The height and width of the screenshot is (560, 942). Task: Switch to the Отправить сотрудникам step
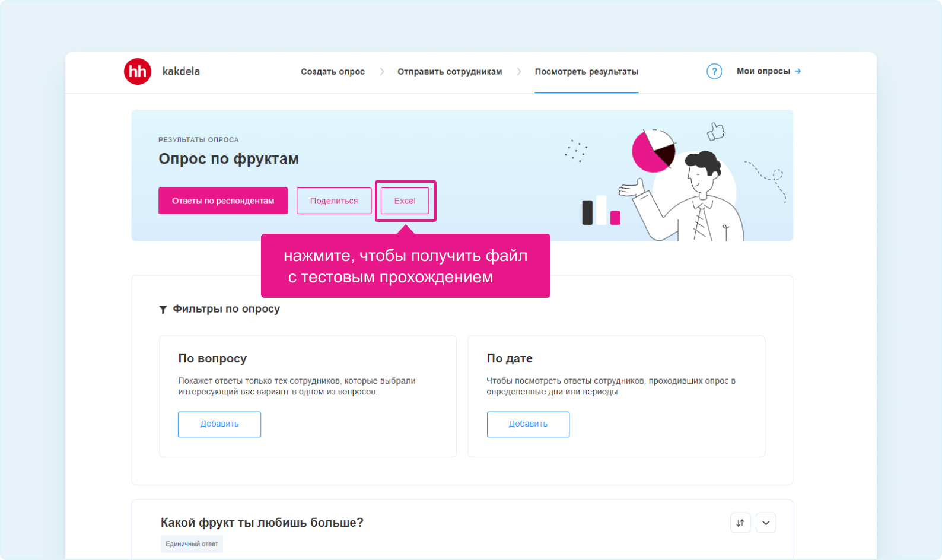[x=450, y=72]
